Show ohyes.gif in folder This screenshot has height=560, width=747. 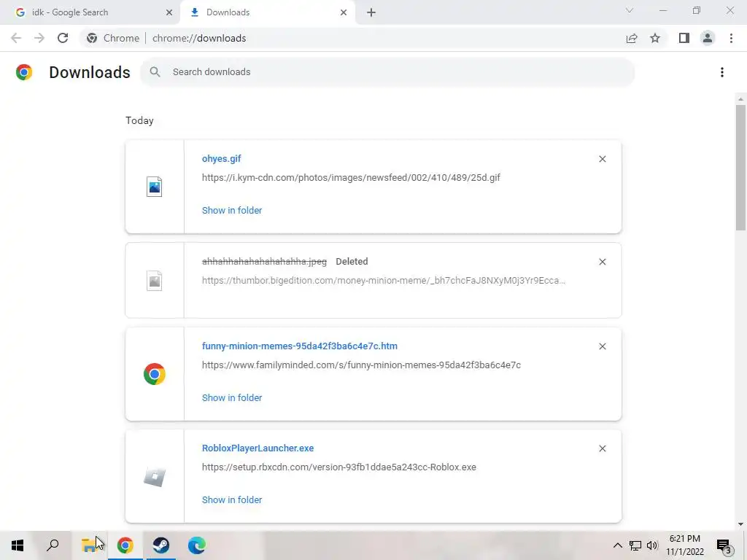click(x=232, y=211)
